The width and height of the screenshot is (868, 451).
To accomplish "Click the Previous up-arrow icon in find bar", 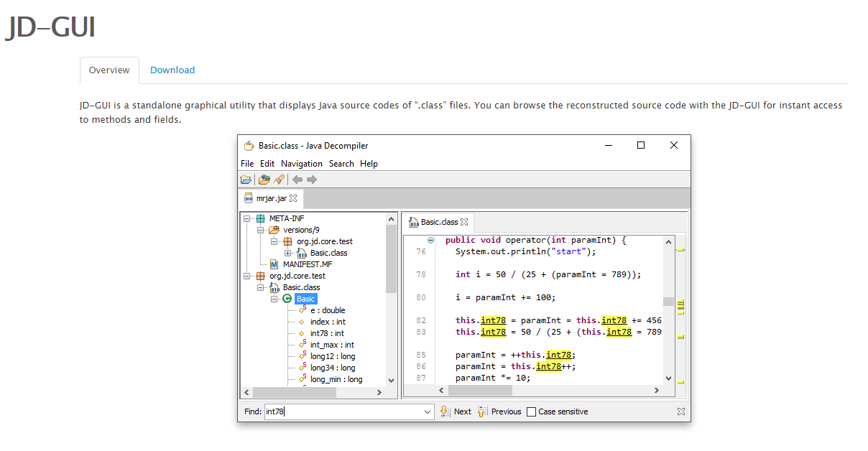I will (x=482, y=412).
